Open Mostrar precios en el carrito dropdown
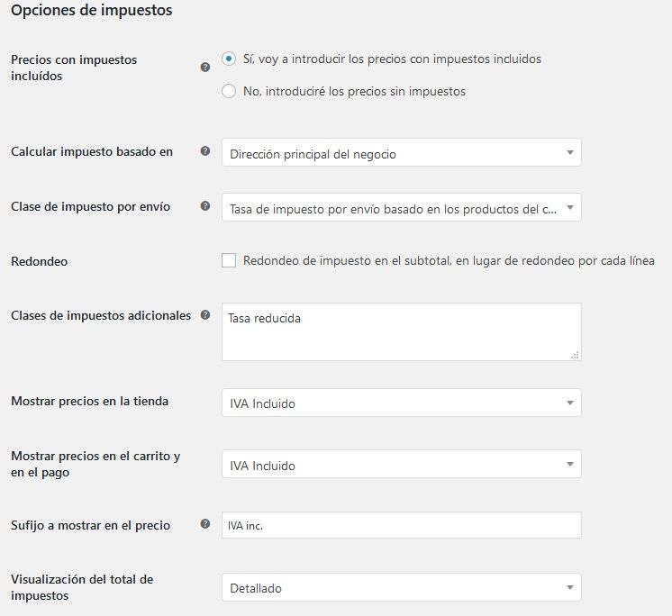672x616 pixels. click(402, 464)
